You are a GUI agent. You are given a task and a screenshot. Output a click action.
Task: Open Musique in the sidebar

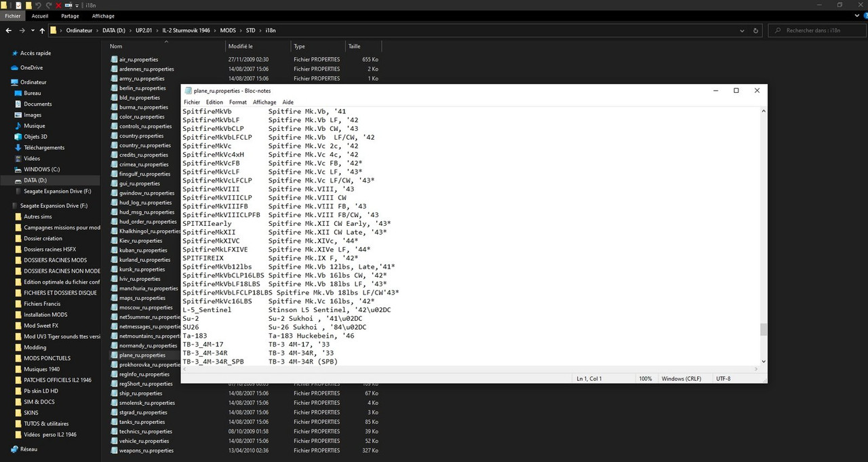click(34, 126)
